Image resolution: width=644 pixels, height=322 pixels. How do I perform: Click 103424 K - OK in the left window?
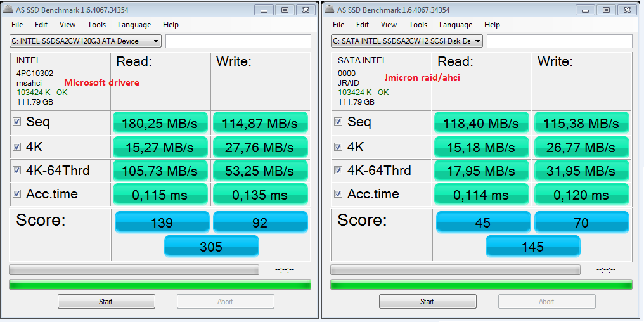pyautogui.click(x=42, y=93)
